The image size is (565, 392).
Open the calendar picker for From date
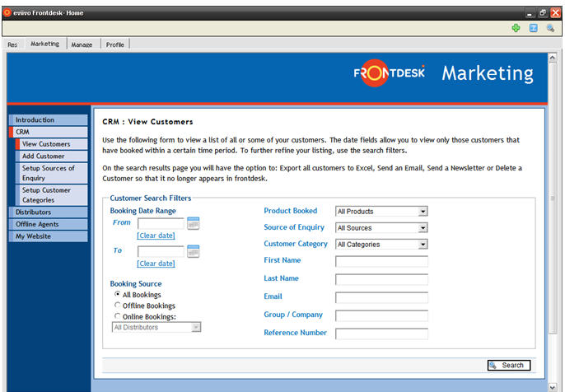194,223
